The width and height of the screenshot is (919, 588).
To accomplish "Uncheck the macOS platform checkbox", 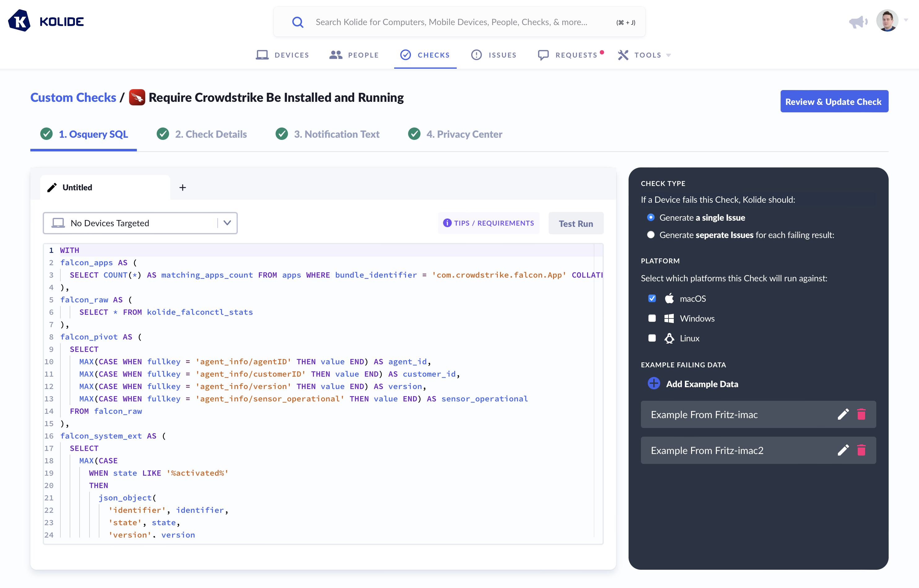I will point(651,298).
